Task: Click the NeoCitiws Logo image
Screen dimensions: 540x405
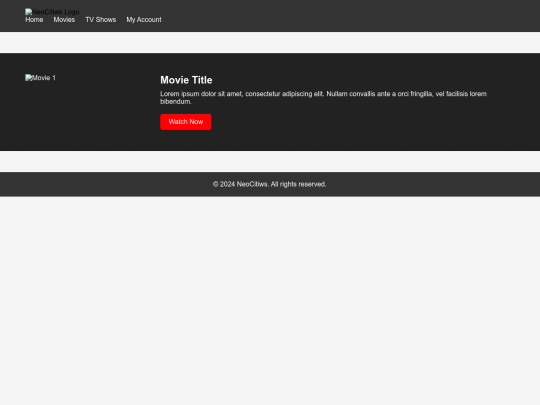Action: (x=52, y=12)
